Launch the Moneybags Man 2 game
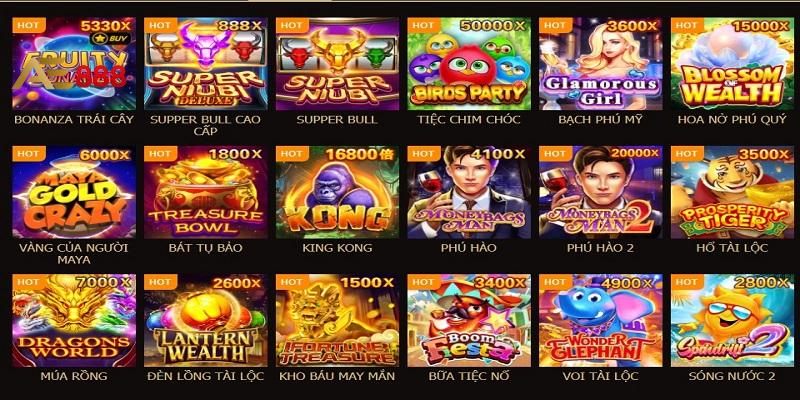 (x=601, y=192)
